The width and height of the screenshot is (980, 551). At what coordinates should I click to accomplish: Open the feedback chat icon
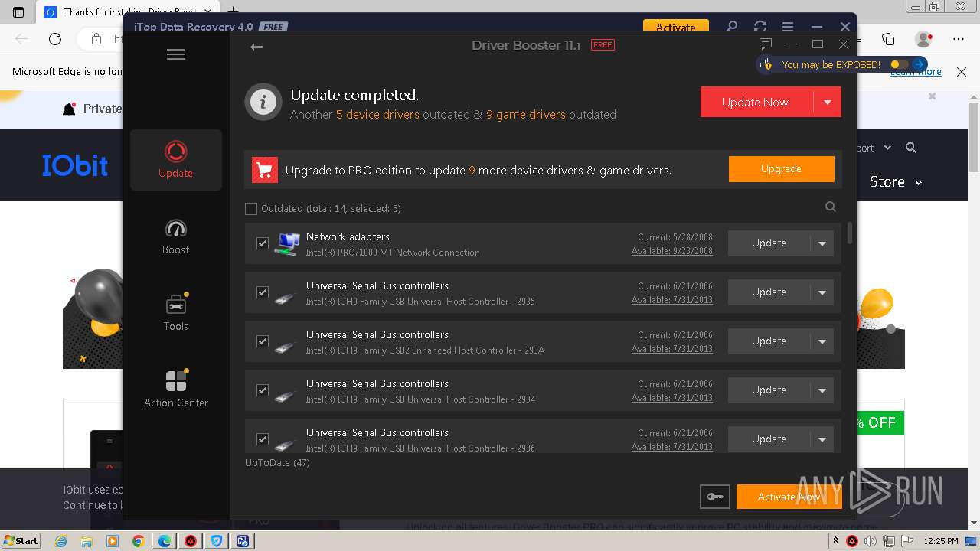765,44
